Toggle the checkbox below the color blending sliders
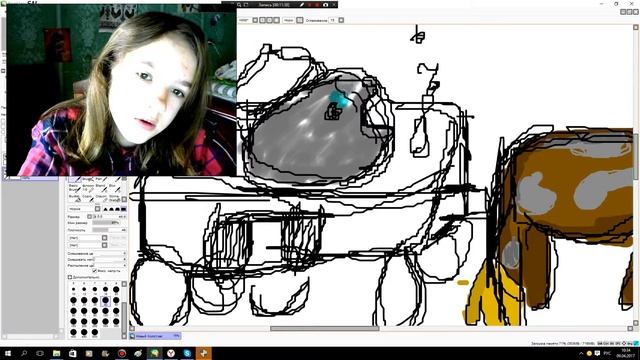This screenshot has height=360, width=640. [95, 271]
